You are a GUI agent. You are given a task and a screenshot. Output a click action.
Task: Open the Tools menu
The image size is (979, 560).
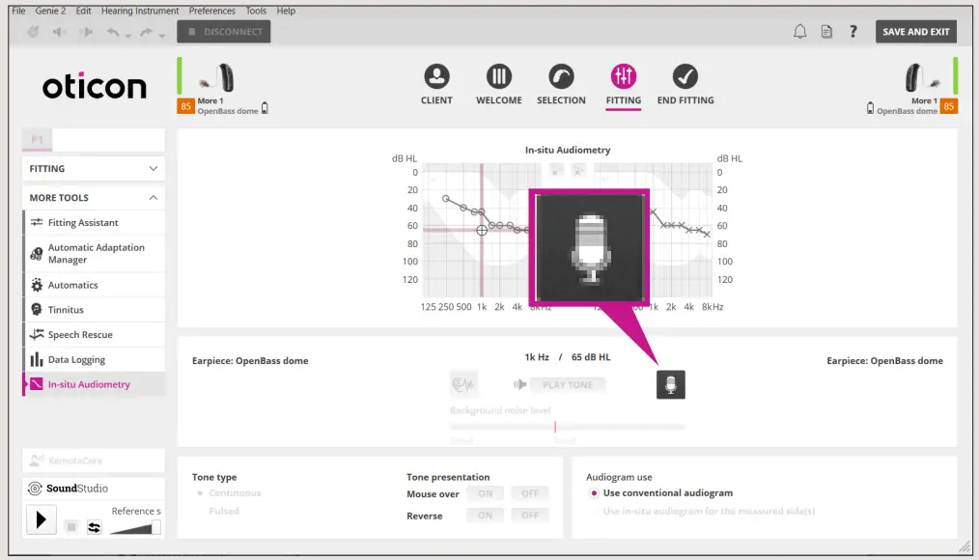256,11
